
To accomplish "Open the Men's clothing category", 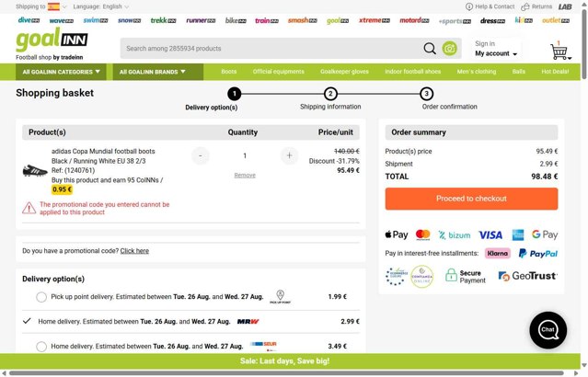I will point(477,72).
